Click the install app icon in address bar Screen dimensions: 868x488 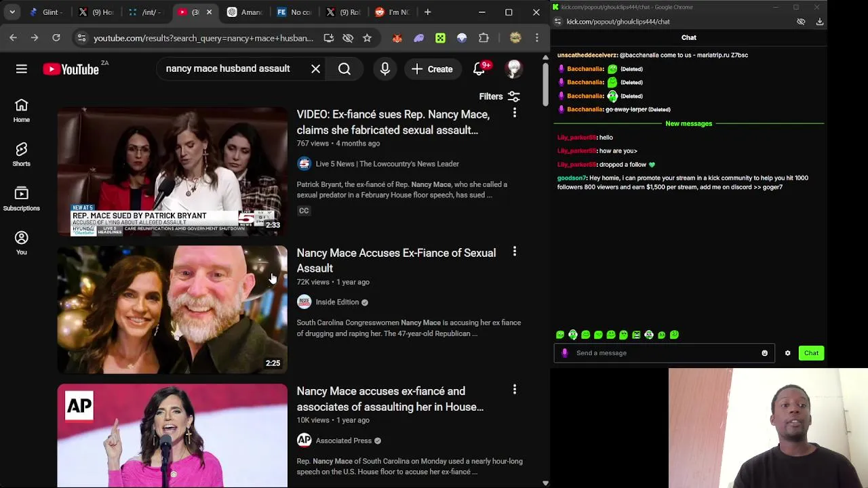click(329, 38)
